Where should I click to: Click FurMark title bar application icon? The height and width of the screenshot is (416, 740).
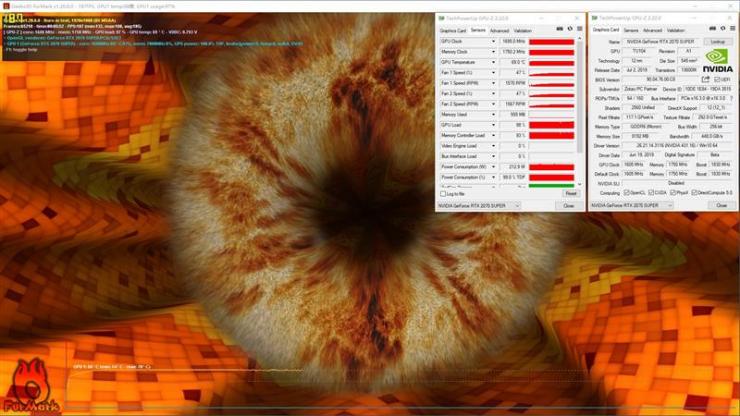[6, 6]
